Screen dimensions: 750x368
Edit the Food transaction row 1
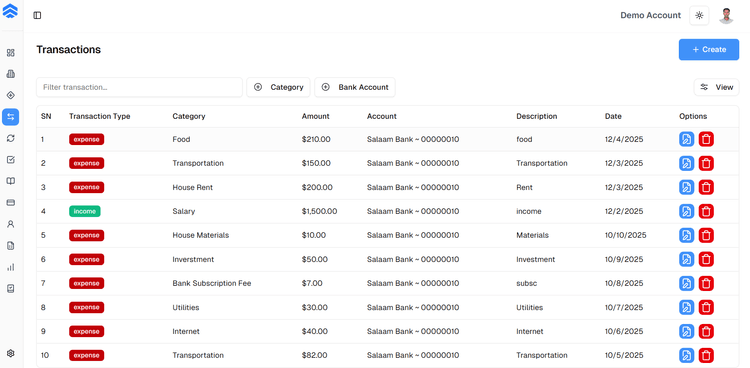click(x=687, y=139)
